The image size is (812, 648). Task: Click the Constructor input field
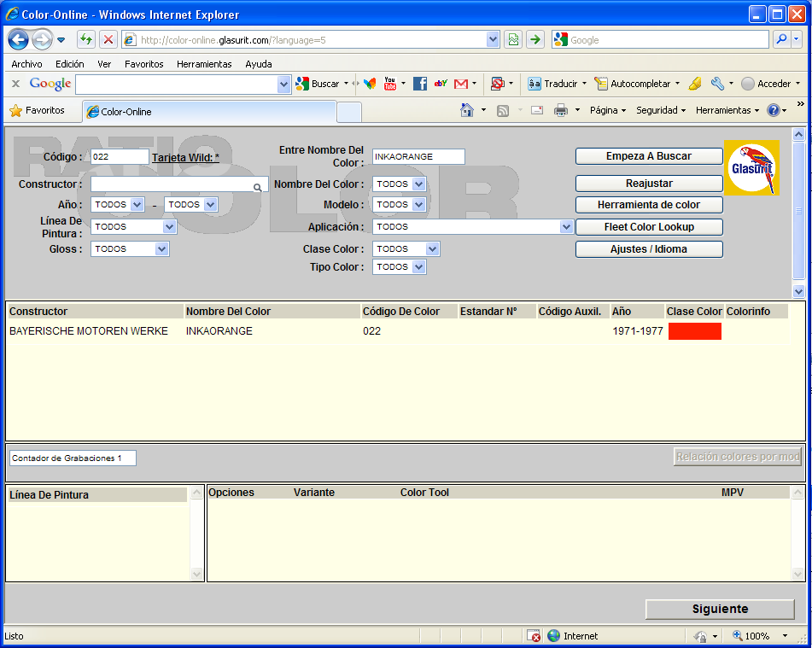[179, 184]
